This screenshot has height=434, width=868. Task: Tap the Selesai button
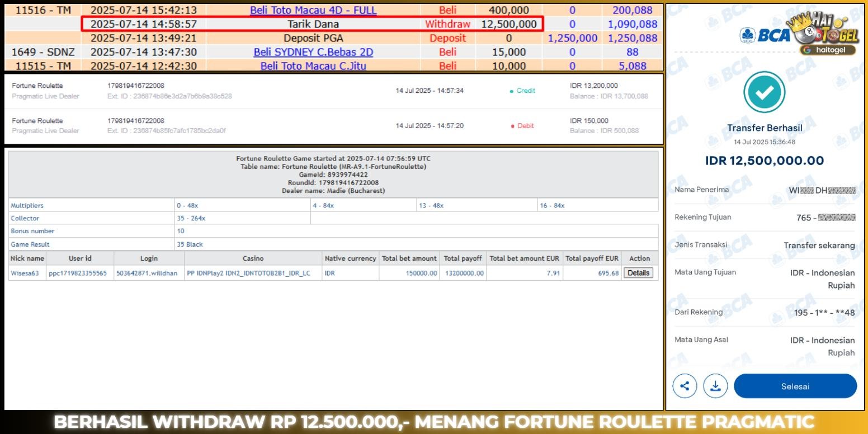[795, 386]
